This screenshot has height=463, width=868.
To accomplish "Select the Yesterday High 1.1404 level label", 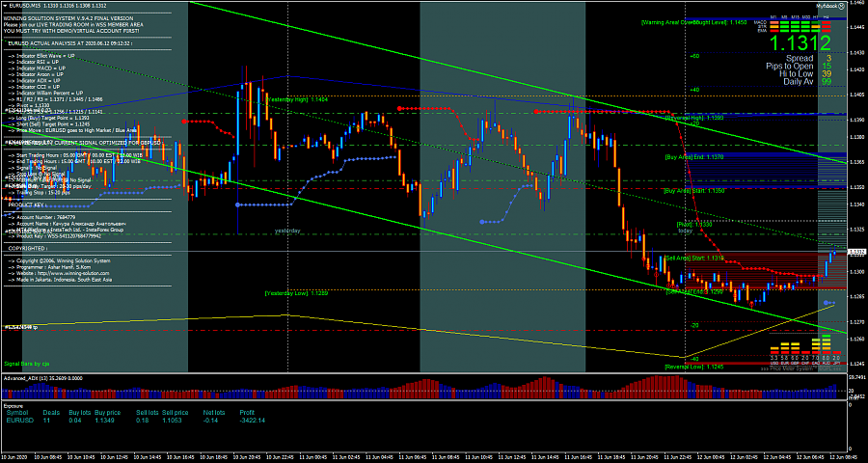I will tap(296, 99).
